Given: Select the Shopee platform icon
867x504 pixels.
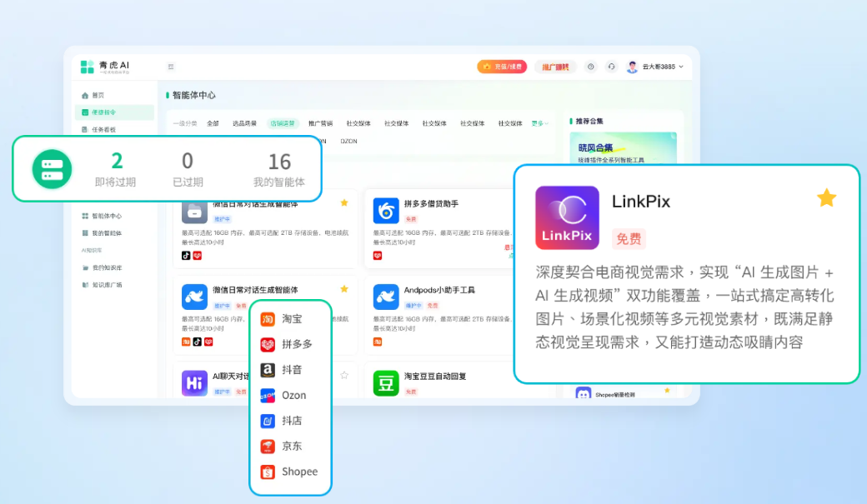Looking at the screenshot, I should 267,472.
